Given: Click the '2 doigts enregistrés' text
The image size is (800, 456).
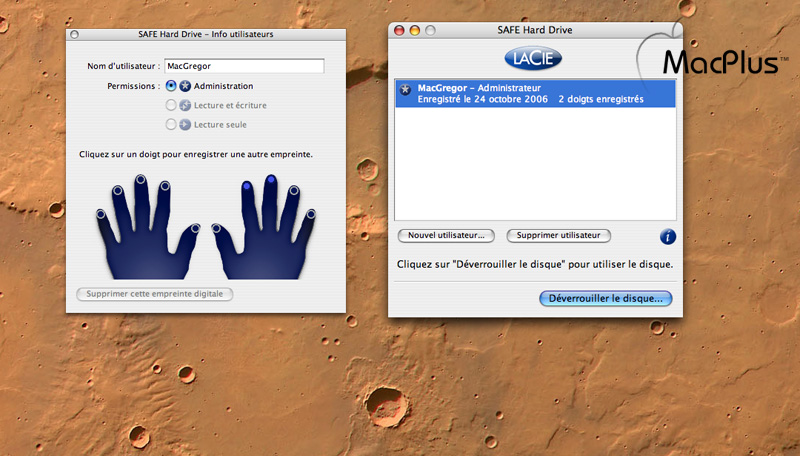Looking at the screenshot, I should pos(601,99).
